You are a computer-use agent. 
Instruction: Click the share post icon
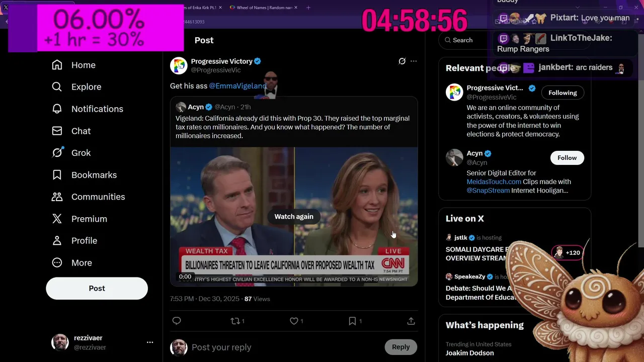(x=411, y=321)
